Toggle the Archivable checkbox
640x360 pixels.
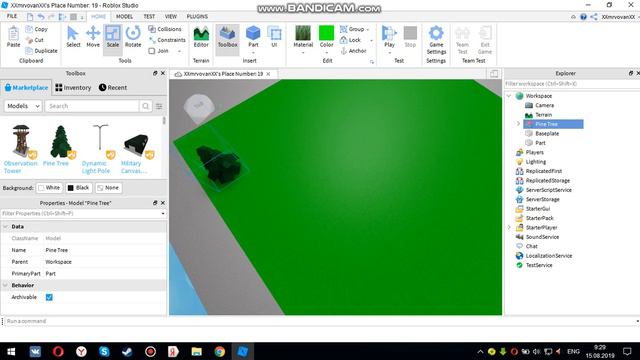pos(49,297)
